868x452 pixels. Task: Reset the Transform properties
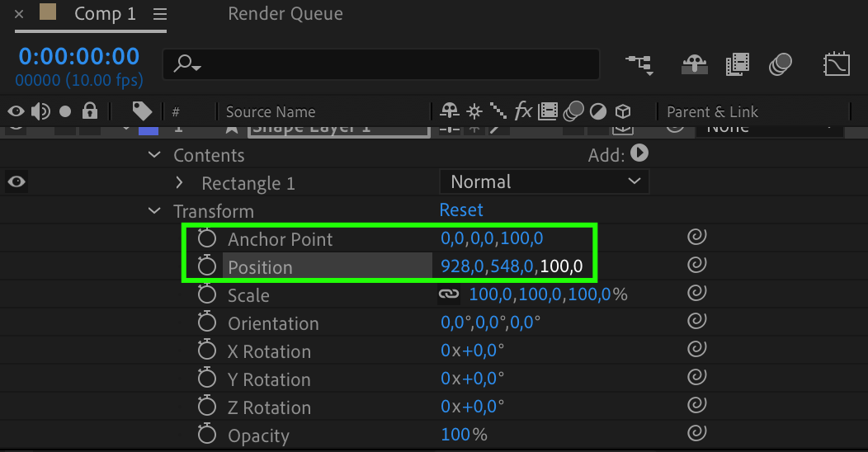pos(461,210)
